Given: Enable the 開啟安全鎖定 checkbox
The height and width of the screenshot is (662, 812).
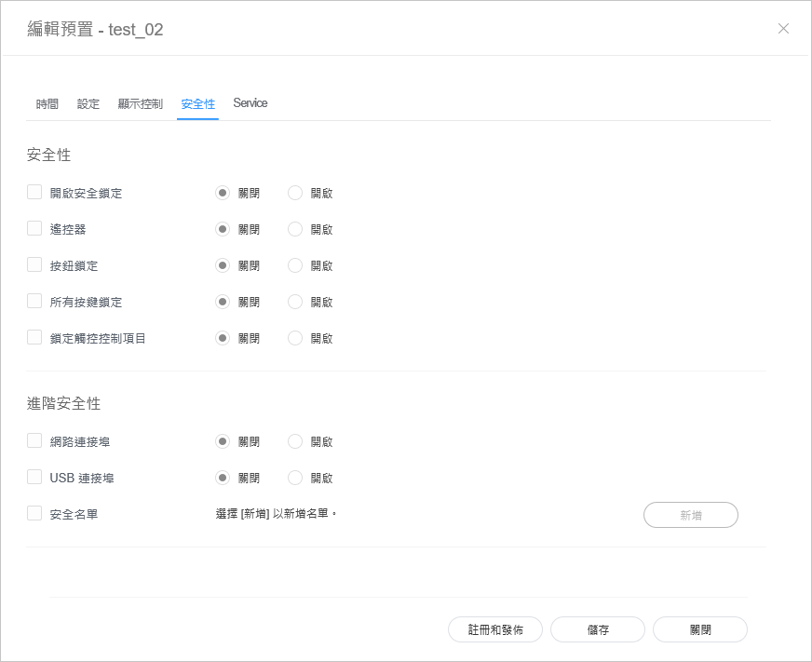Looking at the screenshot, I should click(x=34, y=193).
